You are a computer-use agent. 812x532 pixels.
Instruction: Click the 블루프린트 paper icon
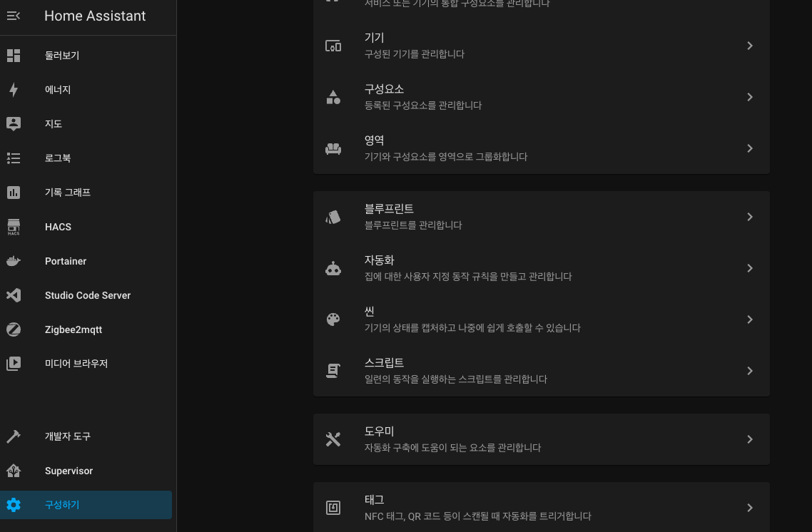[x=333, y=217]
